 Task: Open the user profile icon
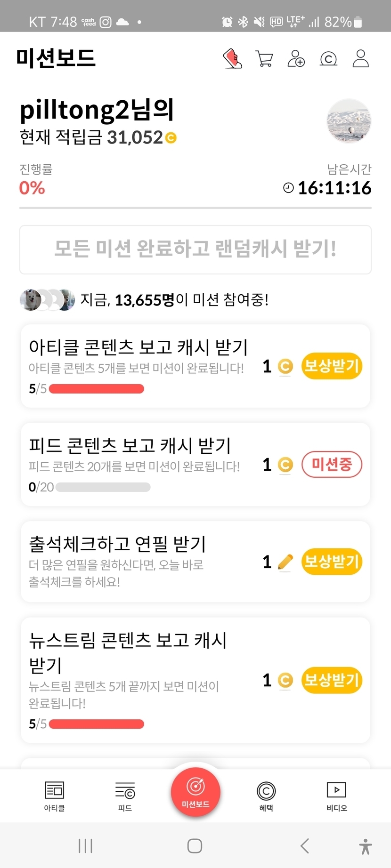(x=361, y=59)
